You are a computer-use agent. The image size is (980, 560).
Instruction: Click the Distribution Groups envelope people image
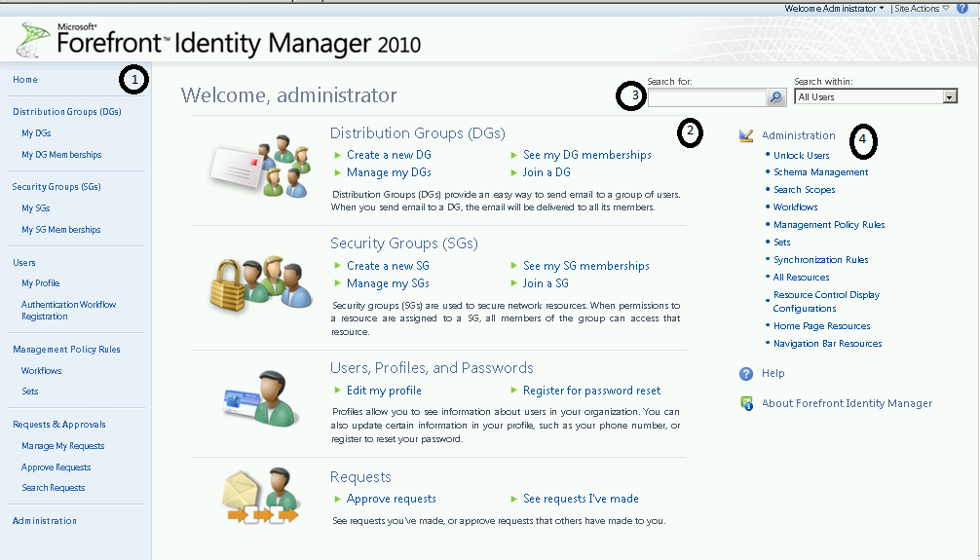[261, 167]
